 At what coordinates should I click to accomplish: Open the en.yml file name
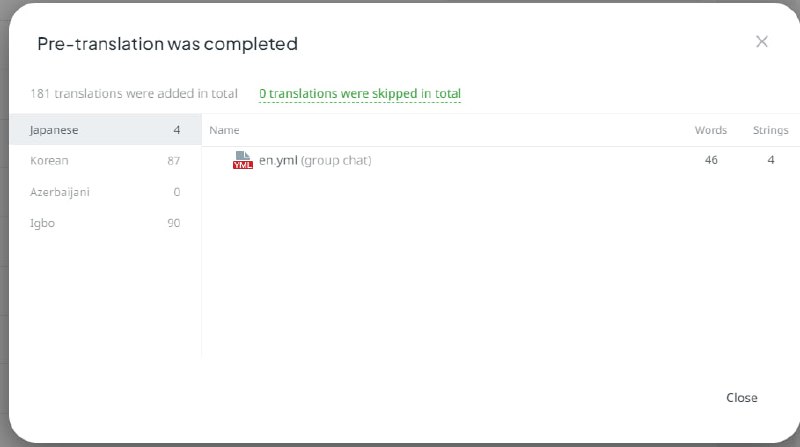[x=278, y=160]
